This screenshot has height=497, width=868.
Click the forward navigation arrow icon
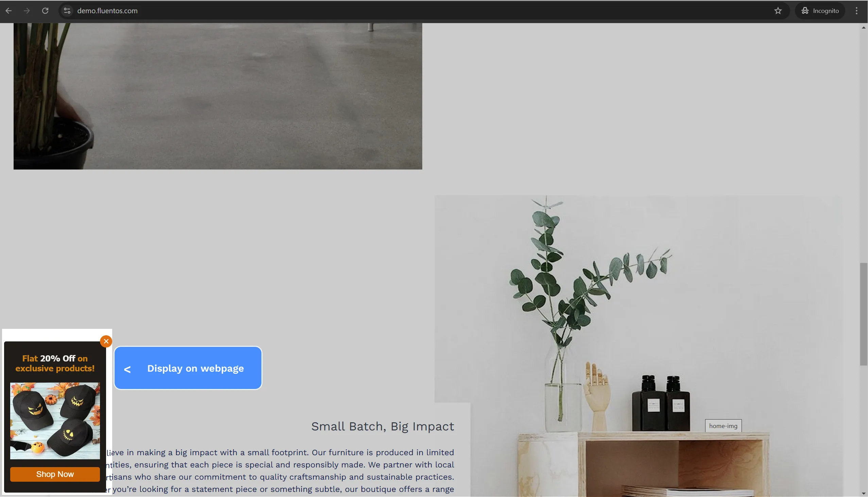tap(27, 11)
